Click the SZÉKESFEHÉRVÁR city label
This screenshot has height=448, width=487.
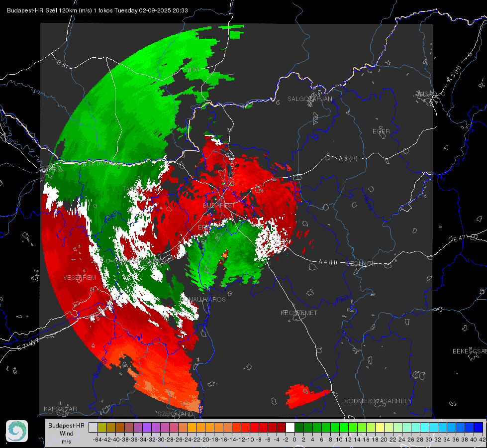pos(141,261)
